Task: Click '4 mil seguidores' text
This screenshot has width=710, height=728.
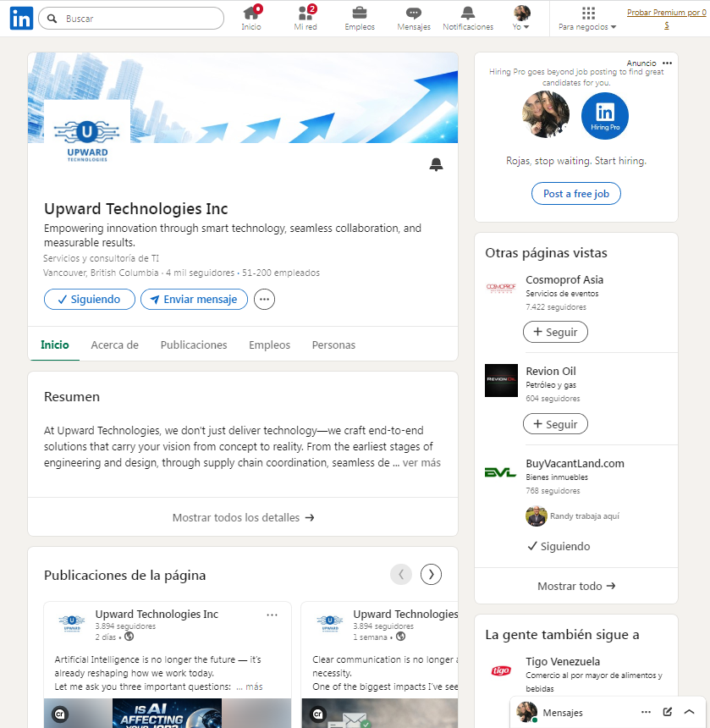Action: tap(201, 273)
